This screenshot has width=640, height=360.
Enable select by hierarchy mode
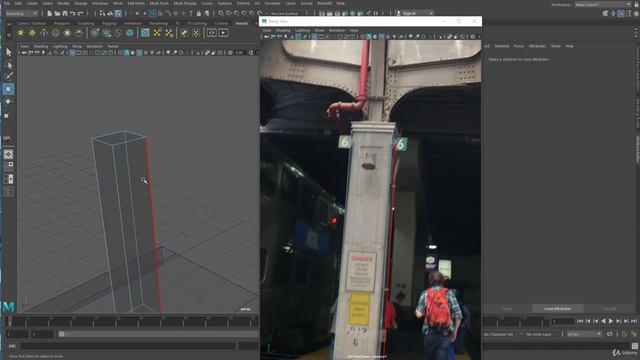click(102, 13)
